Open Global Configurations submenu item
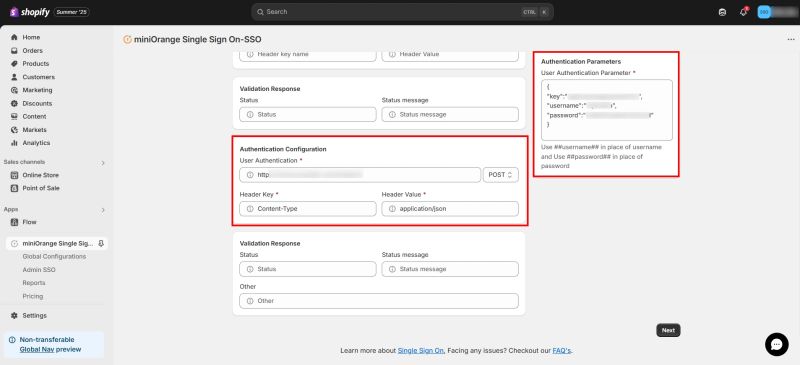This screenshot has width=800, height=365. pyautogui.click(x=54, y=256)
